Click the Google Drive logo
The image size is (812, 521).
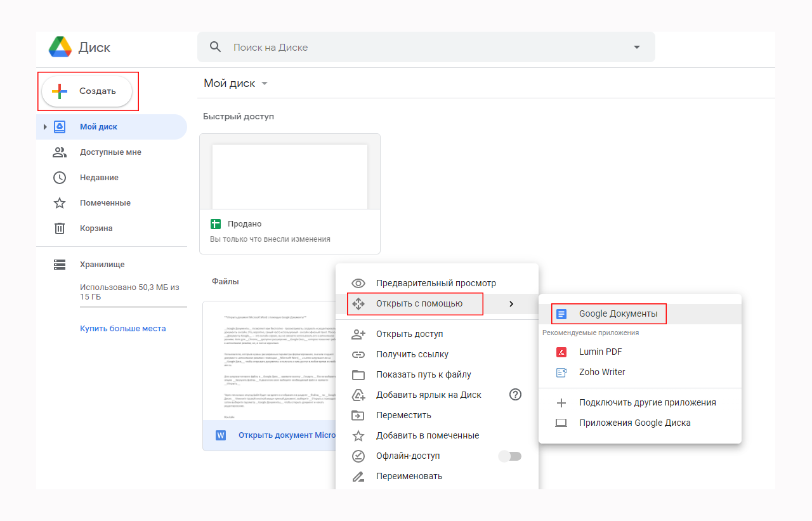tap(60, 47)
